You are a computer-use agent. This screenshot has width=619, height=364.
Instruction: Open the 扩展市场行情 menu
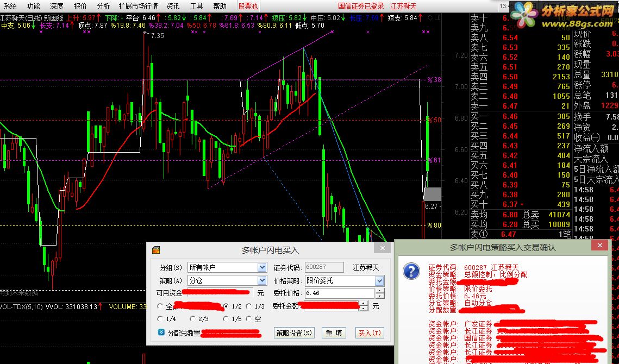coord(138,6)
